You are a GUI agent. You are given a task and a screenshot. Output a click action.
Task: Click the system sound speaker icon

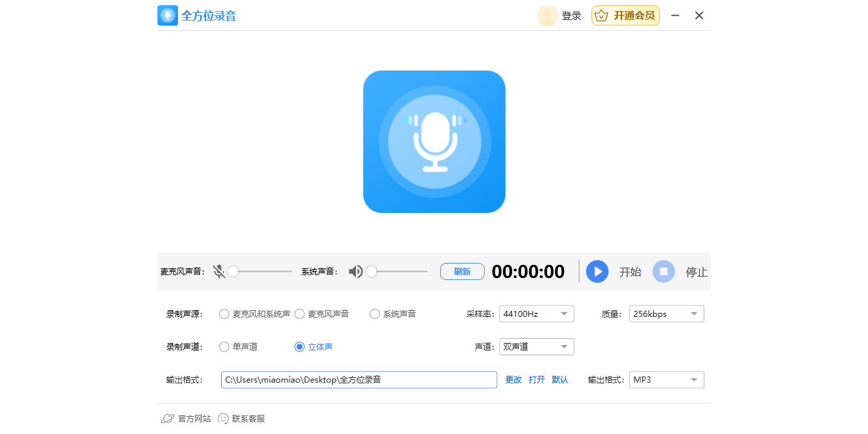click(x=355, y=272)
